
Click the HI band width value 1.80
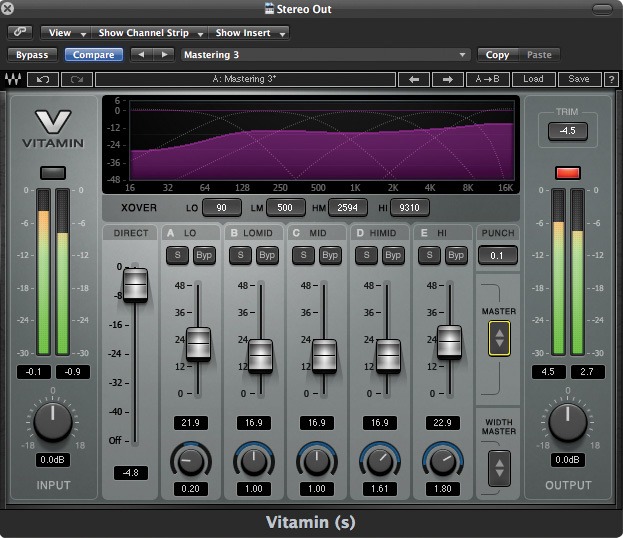[x=443, y=489]
